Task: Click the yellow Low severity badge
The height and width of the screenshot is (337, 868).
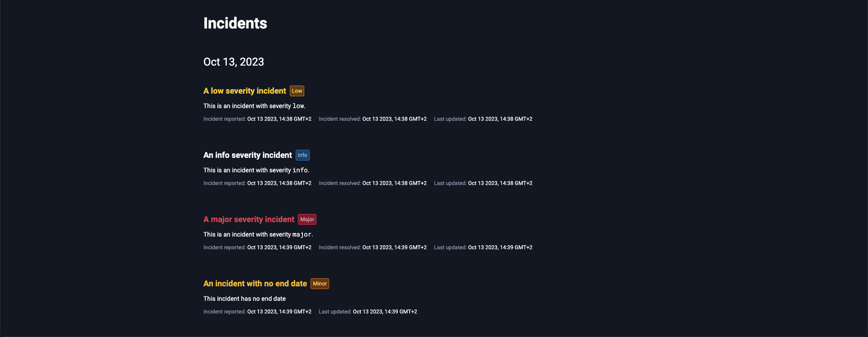Action: [x=297, y=91]
